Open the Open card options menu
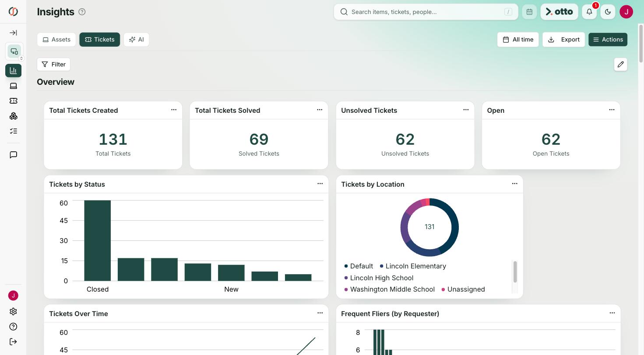This screenshot has height=355, width=644. tap(612, 110)
